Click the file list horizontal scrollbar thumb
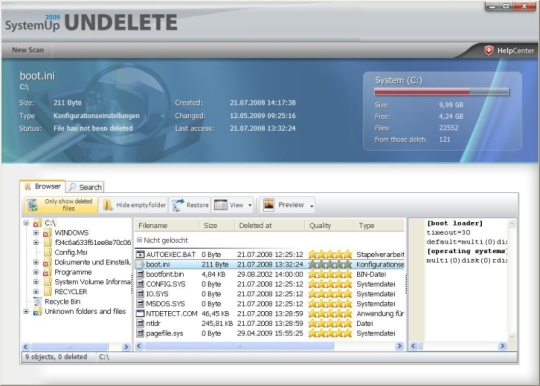The height and width of the screenshot is (386, 540). click(239, 346)
